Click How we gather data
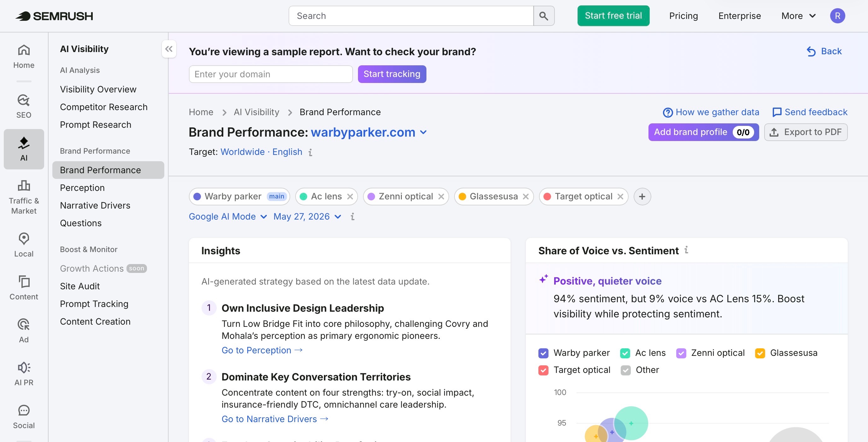868x442 pixels. click(711, 112)
